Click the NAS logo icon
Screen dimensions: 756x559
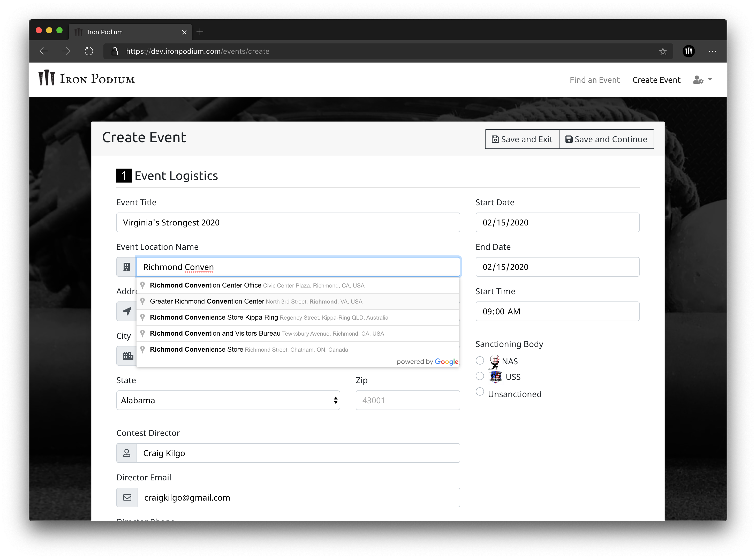[494, 362]
